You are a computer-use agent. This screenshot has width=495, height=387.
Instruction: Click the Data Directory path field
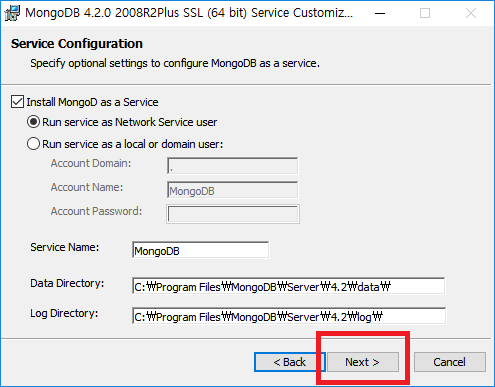tap(289, 286)
